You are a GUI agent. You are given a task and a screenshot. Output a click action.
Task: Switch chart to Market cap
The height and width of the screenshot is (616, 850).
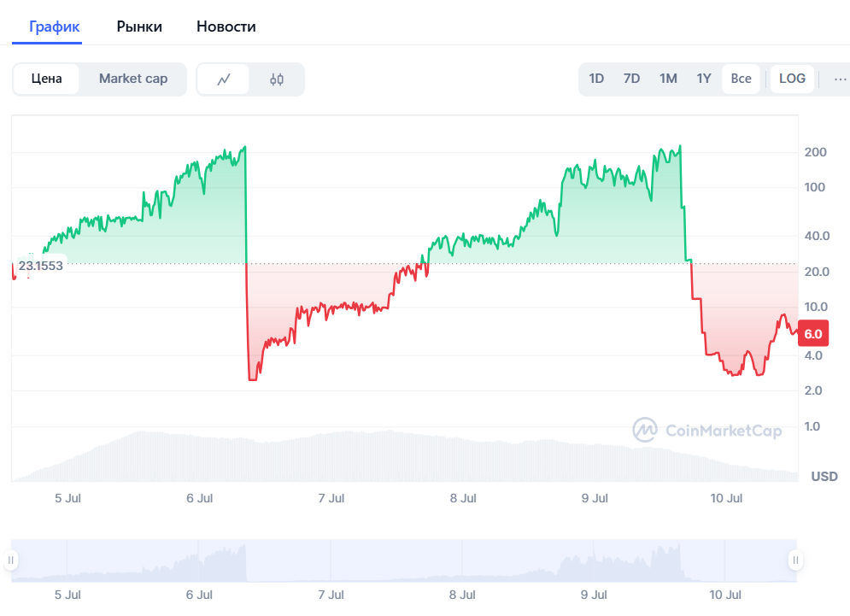pyautogui.click(x=133, y=79)
